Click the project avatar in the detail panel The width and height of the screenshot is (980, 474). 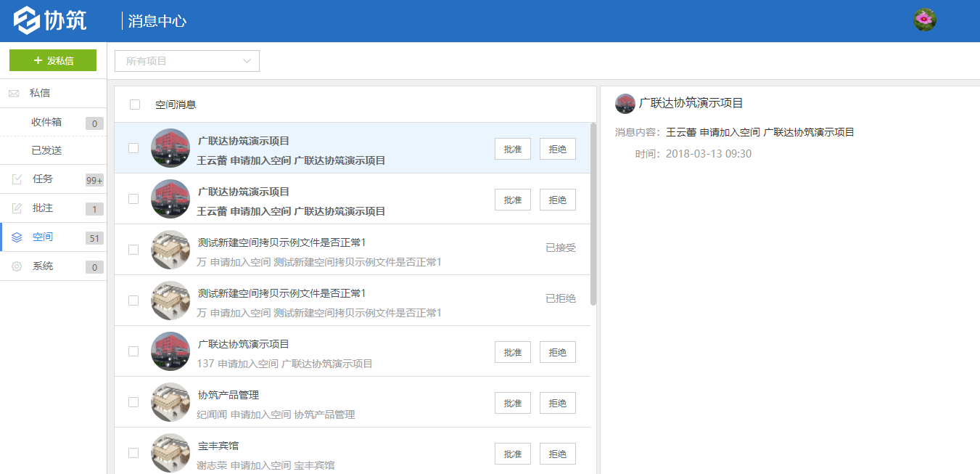tap(625, 104)
